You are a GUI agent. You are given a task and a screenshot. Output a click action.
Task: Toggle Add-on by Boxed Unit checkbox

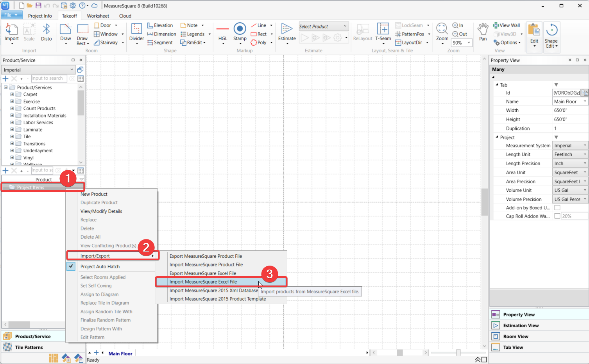[557, 208]
